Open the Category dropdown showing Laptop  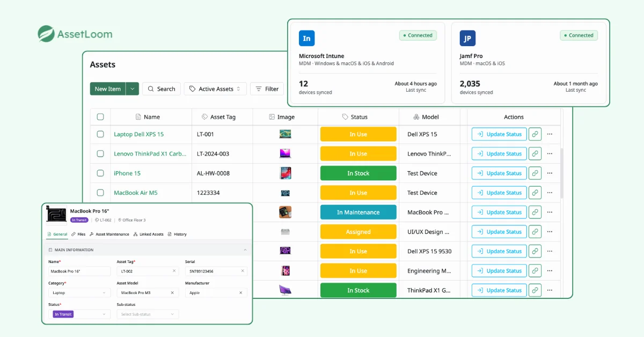click(79, 292)
